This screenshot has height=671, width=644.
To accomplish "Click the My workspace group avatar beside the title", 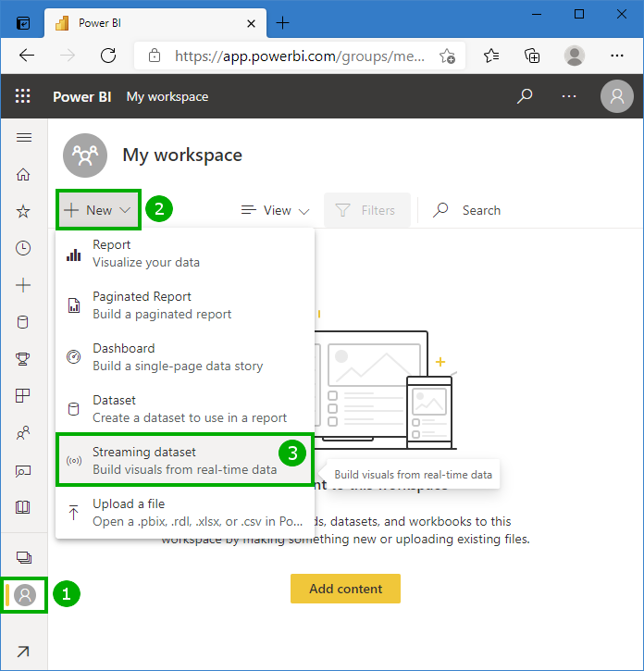I will [85, 155].
